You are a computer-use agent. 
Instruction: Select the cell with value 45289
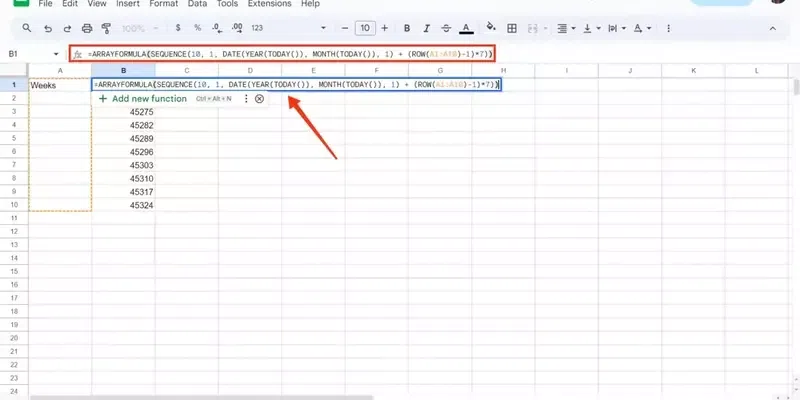click(123, 138)
